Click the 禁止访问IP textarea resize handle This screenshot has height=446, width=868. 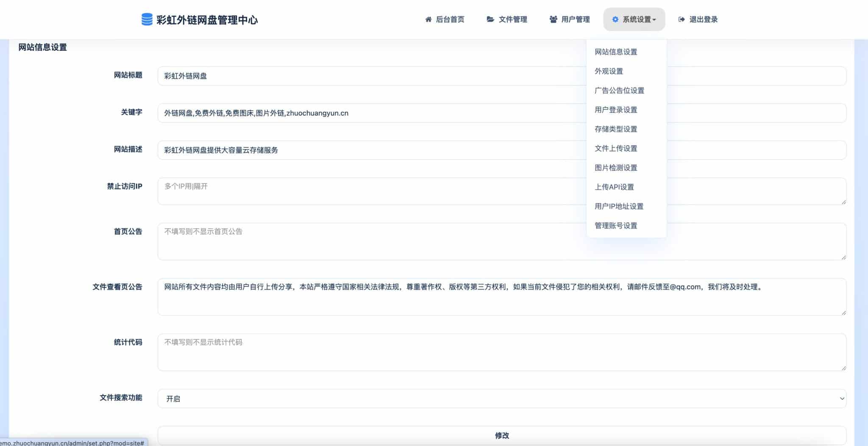(x=843, y=202)
